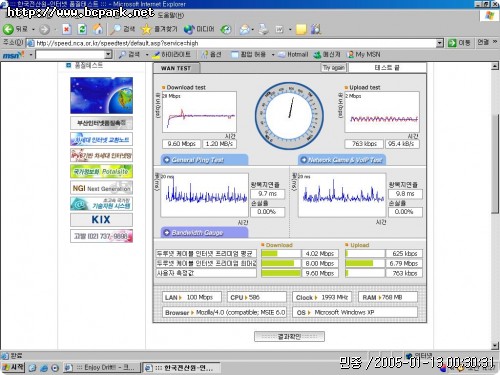
Task: Open the Bandwidth Gauge section header
Action: pos(205,232)
